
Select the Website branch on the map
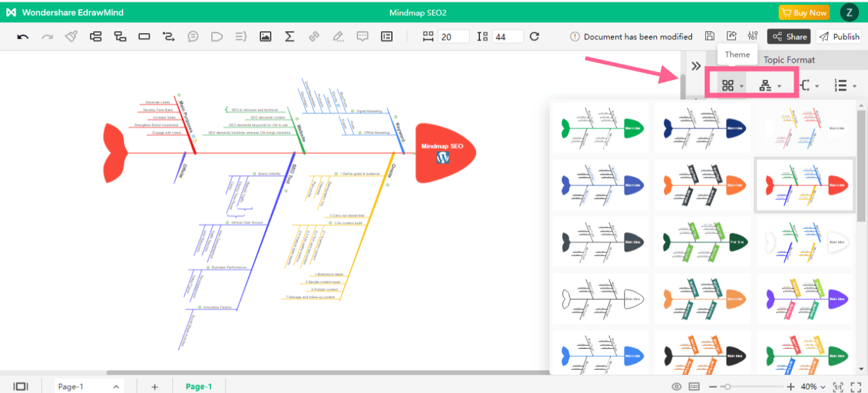pos(300,132)
